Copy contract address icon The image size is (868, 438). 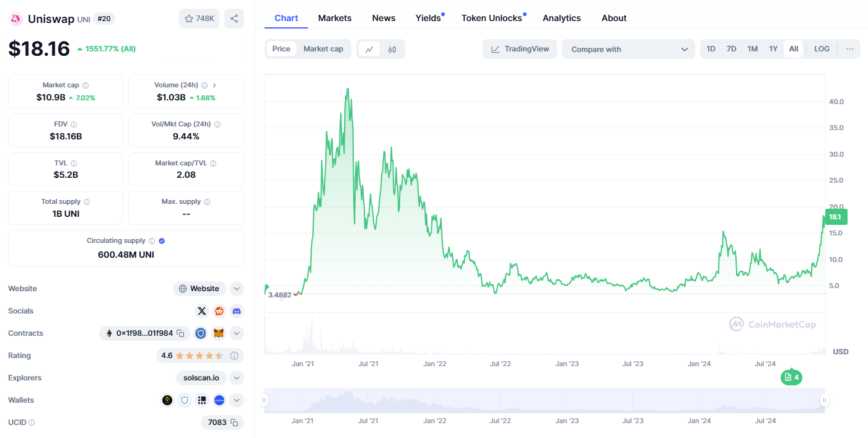coord(180,333)
